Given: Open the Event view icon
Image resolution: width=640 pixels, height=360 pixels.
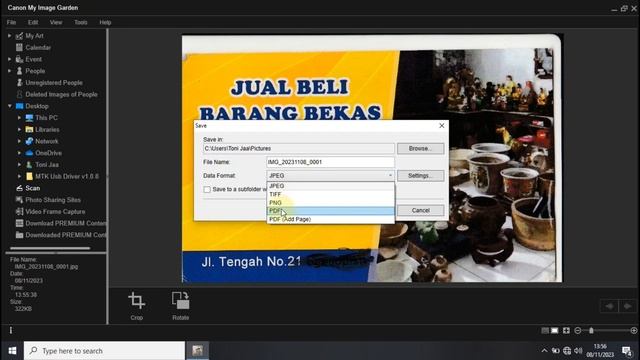Looking at the screenshot, I should click(19, 59).
